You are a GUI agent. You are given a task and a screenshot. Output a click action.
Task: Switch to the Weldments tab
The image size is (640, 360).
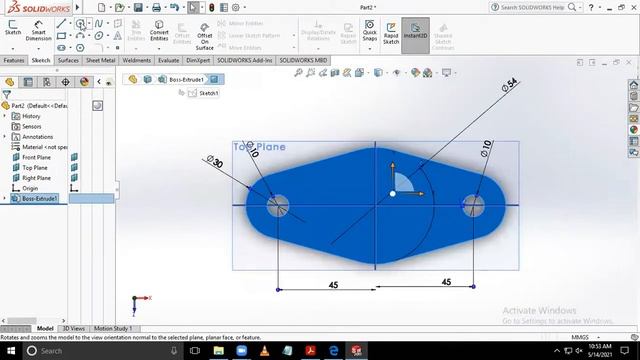(x=136, y=60)
